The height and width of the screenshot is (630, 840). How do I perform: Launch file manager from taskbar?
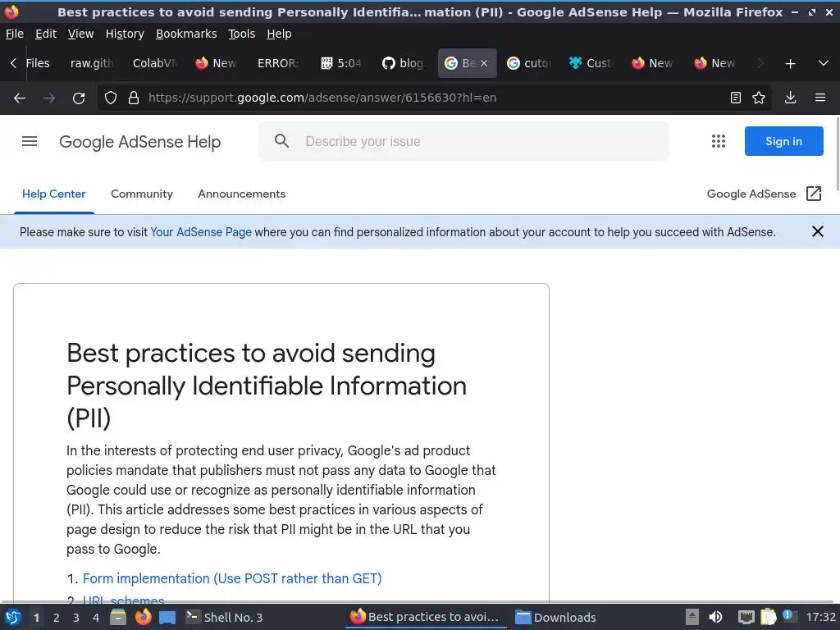click(118, 617)
